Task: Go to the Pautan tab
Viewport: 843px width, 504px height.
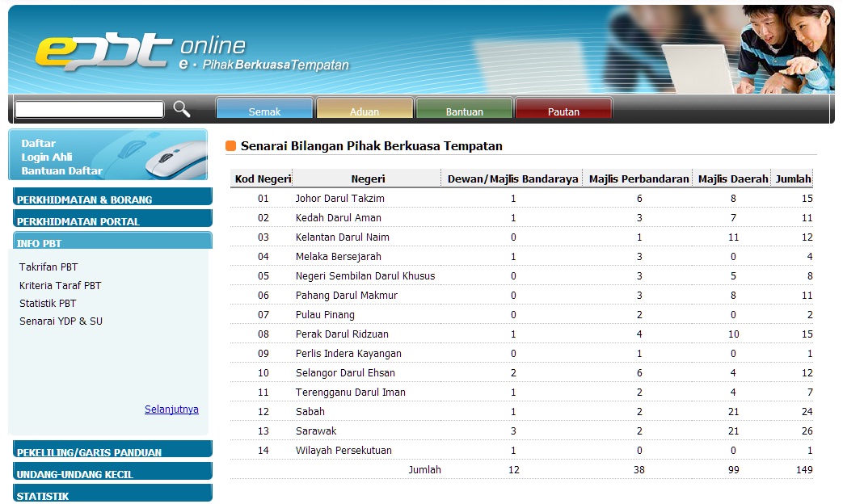Action: [x=563, y=111]
